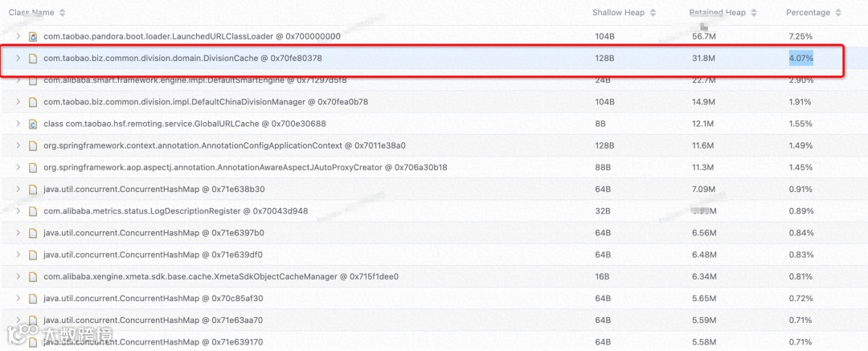The image size is (868, 351).
Task: Select the AnnotationAwareAspectJAutoProxyCreator @ 0x706a30b18 name
Action: (245, 167)
